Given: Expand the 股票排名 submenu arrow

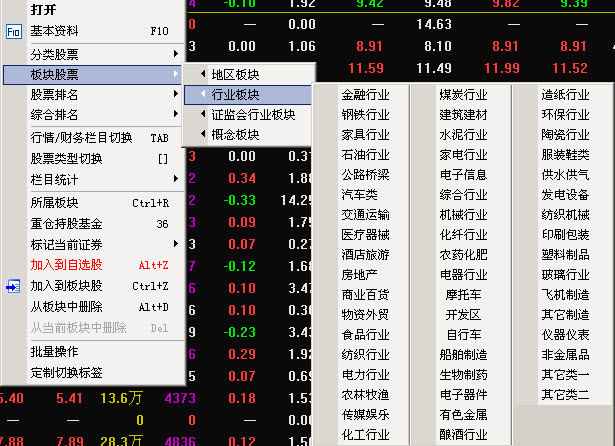Looking at the screenshot, I should pos(176,94).
